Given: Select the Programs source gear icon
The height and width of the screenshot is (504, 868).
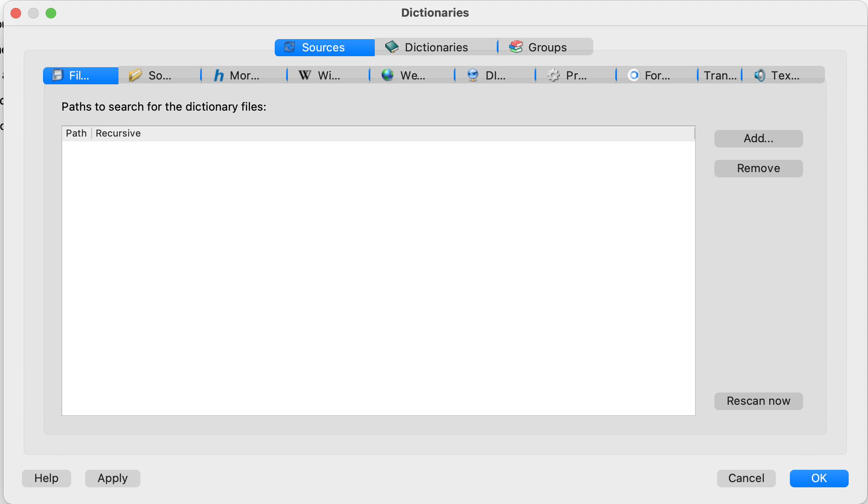Looking at the screenshot, I should 552,74.
